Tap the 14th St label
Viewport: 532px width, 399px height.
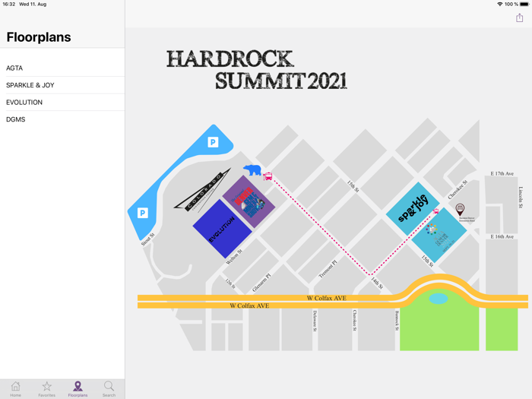(x=377, y=283)
